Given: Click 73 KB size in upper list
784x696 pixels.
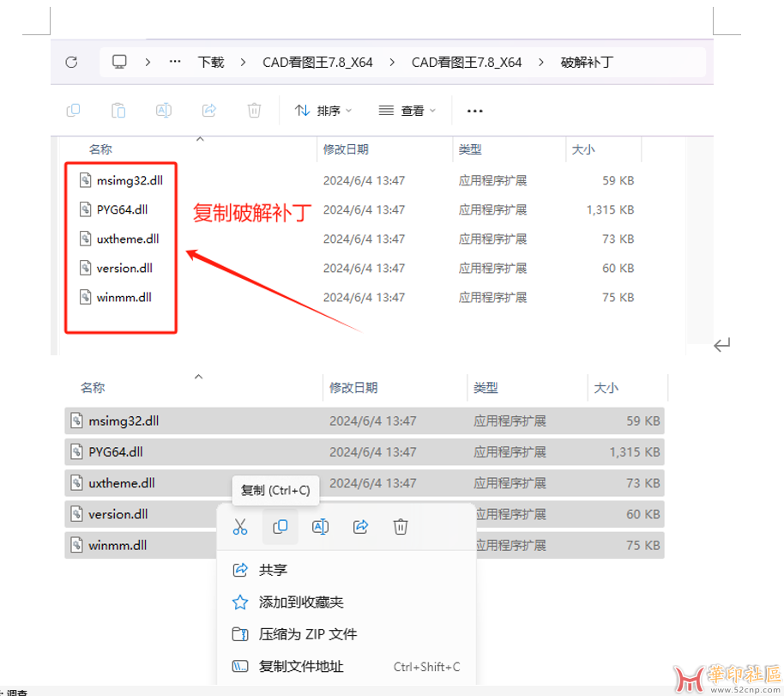Looking at the screenshot, I should coord(618,239).
